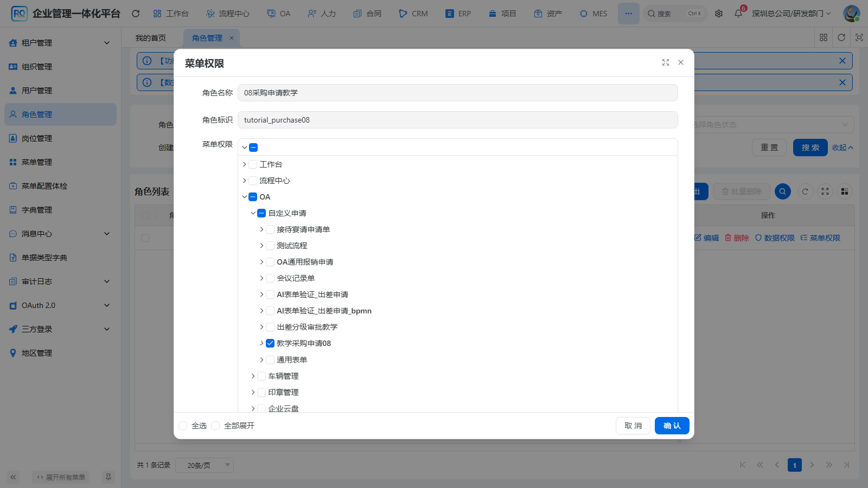Go to the first page icon
The width and height of the screenshot is (868, 488).
(x=743, y=465)
